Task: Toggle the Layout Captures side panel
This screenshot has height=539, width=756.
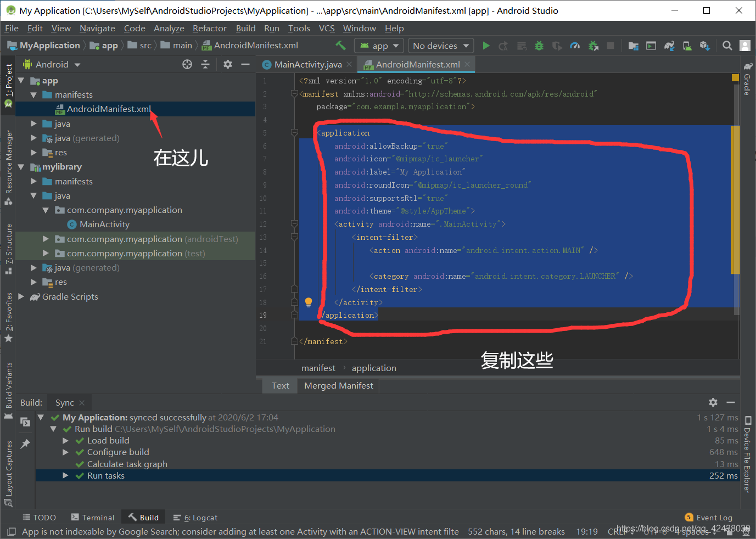Action: click(9, 473)
